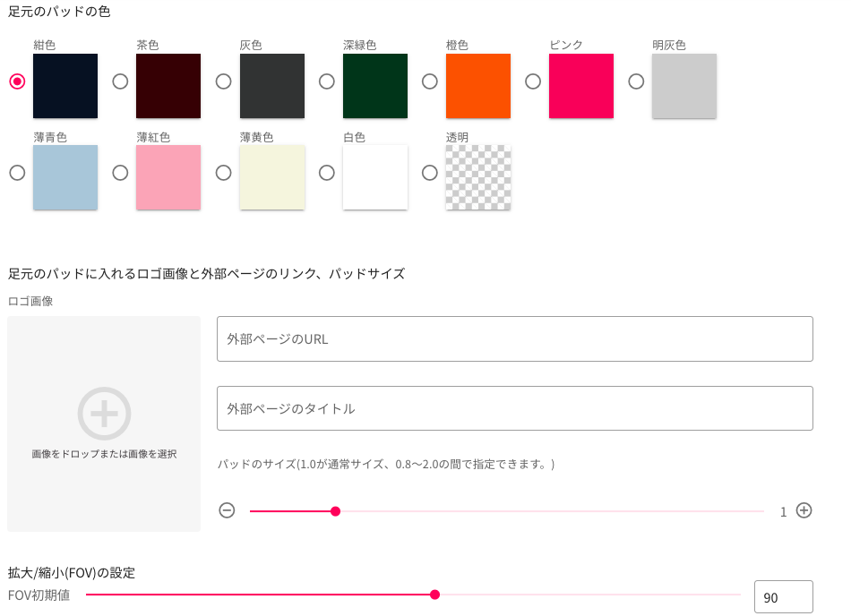Click the FOV value field showing 90
851x616 pixels.
(x=784, y=597)
